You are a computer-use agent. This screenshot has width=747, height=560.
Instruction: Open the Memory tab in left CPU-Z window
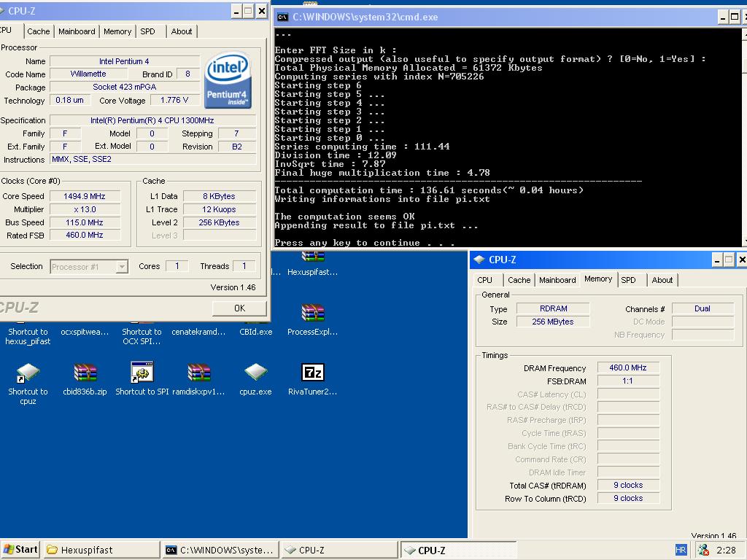(117, 31)
